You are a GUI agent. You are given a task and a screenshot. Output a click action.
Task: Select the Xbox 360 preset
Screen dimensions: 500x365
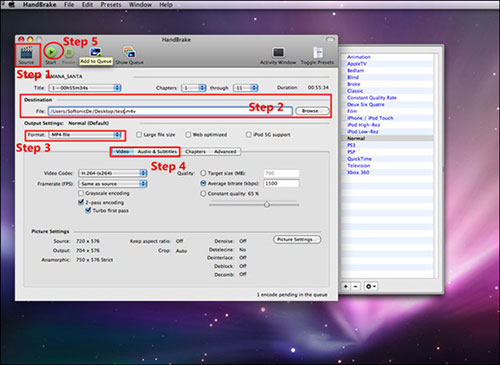point(358,172)
